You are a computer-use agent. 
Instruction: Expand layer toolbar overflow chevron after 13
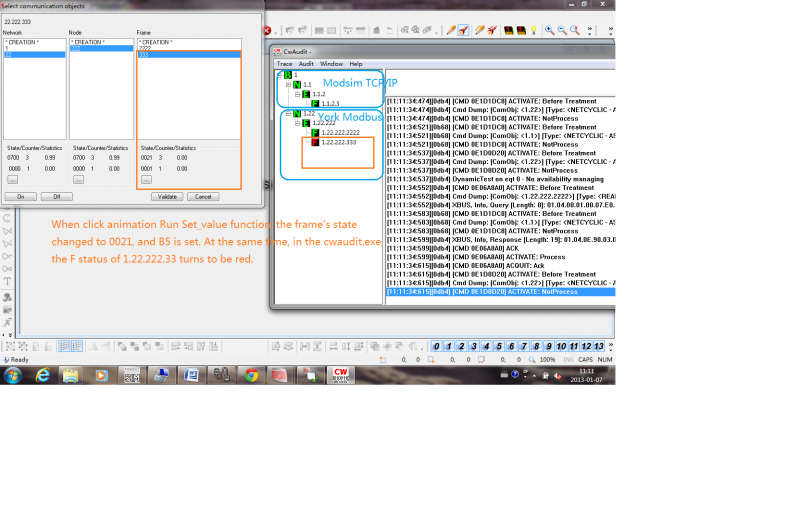(x=611, y=346)
